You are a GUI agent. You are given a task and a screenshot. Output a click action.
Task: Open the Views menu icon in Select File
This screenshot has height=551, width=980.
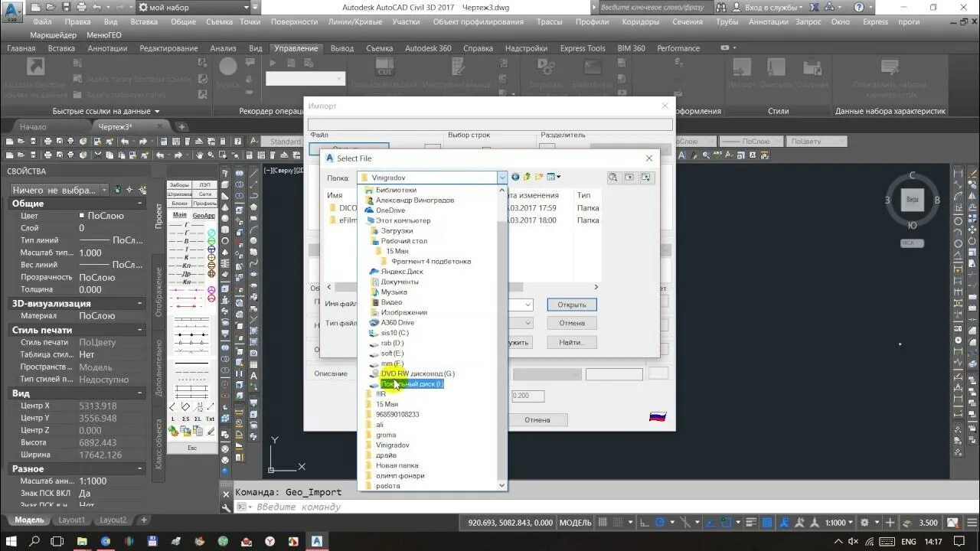tap(554, 177)
